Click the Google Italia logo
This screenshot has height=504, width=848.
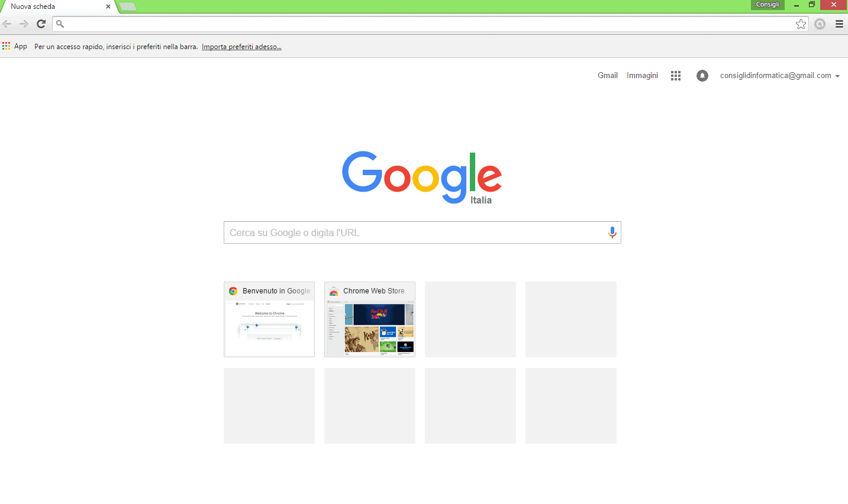(422, 177)
